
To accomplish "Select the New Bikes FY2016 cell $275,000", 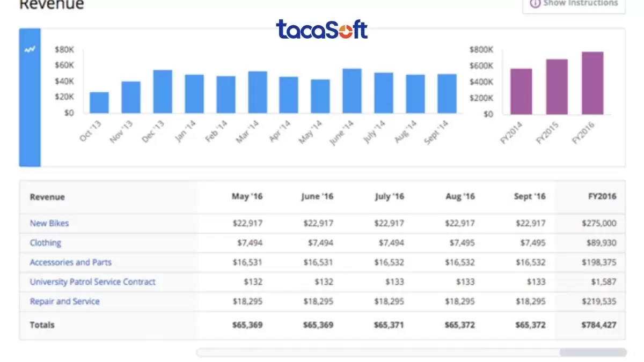I will pyautogui.click(x=599, y=223).
